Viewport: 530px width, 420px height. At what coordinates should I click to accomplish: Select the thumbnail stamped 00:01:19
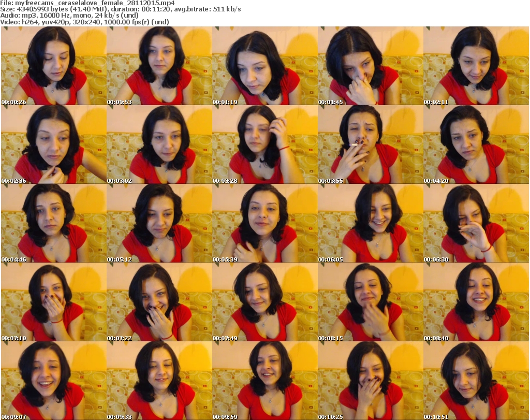tap(265, 66)
